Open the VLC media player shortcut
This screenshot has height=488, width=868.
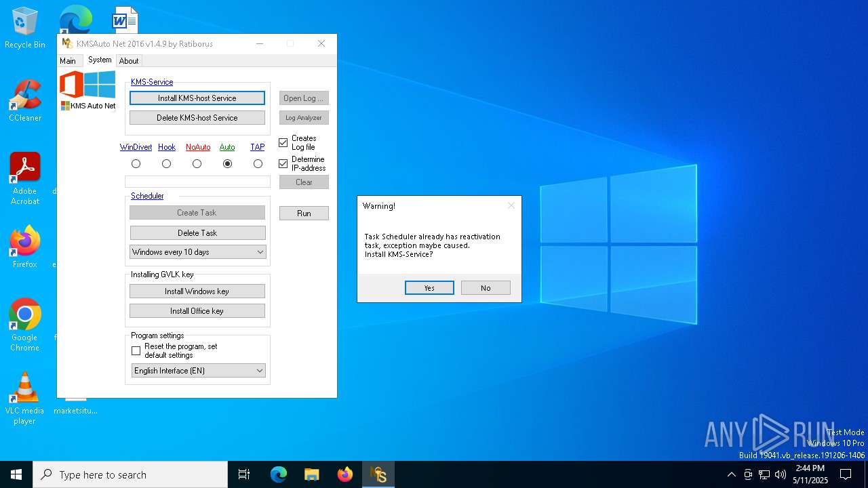25,398
